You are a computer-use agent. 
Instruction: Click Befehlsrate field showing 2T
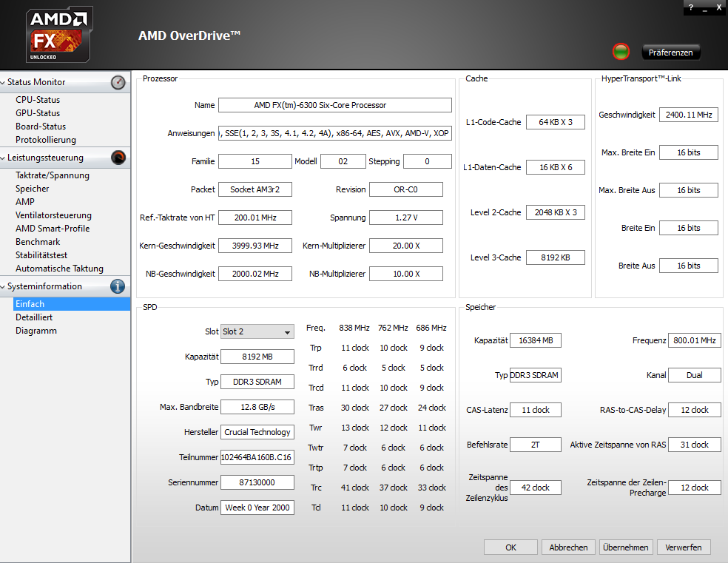536,445
